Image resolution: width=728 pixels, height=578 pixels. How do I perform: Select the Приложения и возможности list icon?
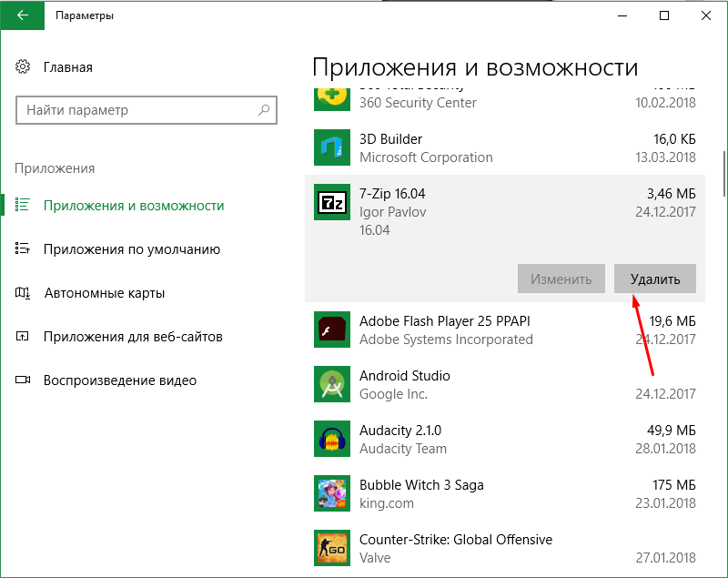coord(22,205)
